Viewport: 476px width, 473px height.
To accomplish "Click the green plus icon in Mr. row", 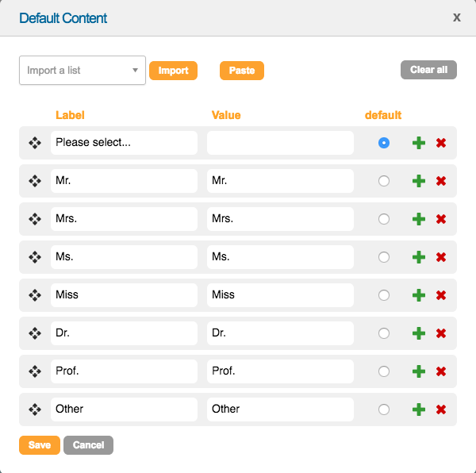I will (419, 181).
